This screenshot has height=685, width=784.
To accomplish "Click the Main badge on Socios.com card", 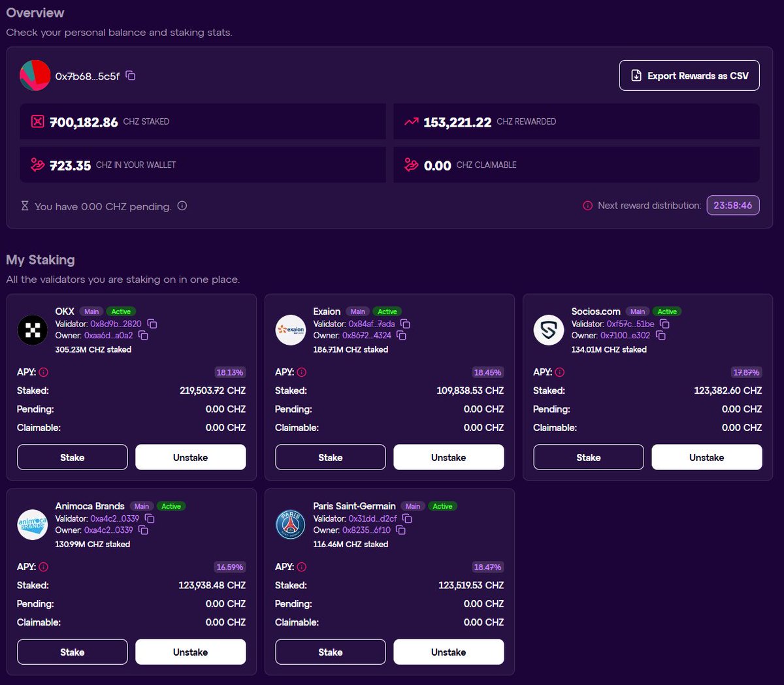I will pyautogui.click(x=638, y=311).
